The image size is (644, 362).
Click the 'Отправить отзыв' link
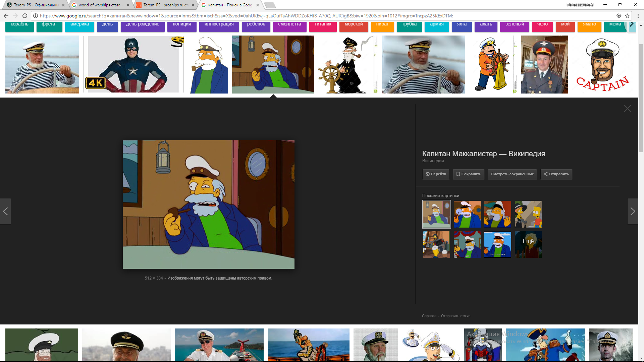click(x=455, y=316)
